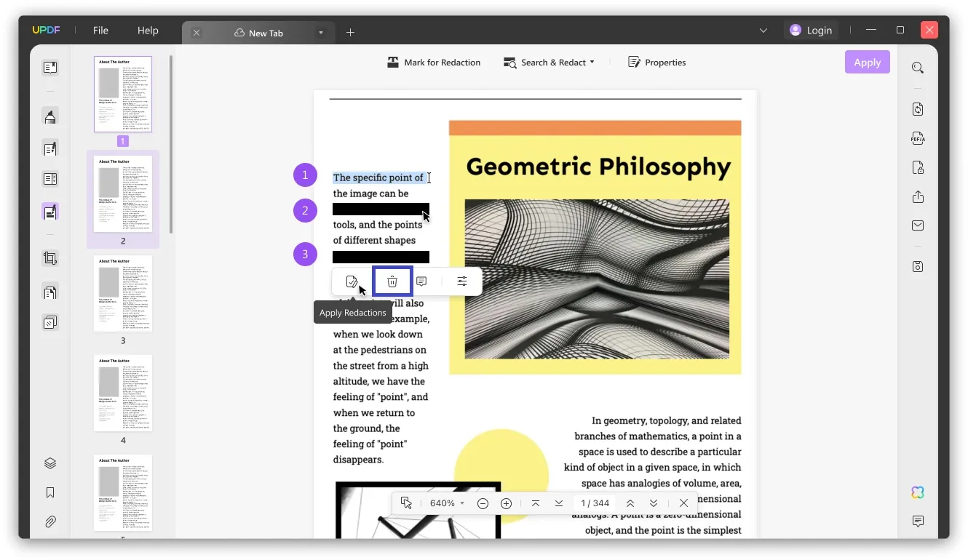Open the Bookmarks panel
This screenshot has width=968, height=560.
click(x=50, y=492)
